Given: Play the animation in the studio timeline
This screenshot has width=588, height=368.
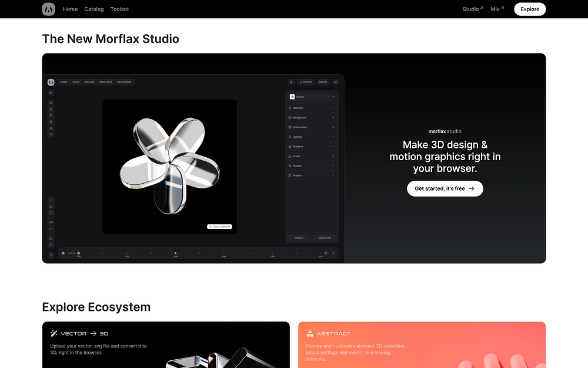Looking at the screenshot, I should [x=64, y=253].
